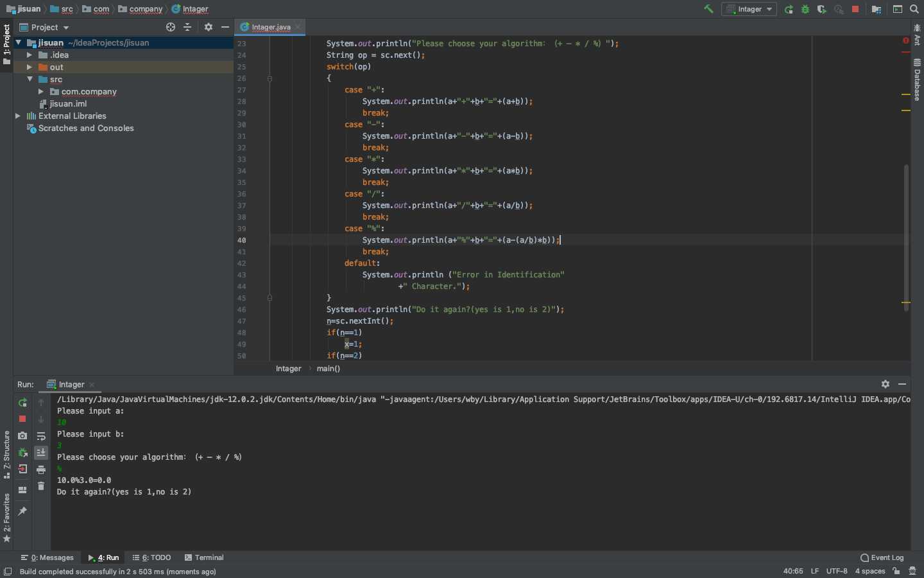Expand the com.company package
924x578 pixels.
pos(41,91)
